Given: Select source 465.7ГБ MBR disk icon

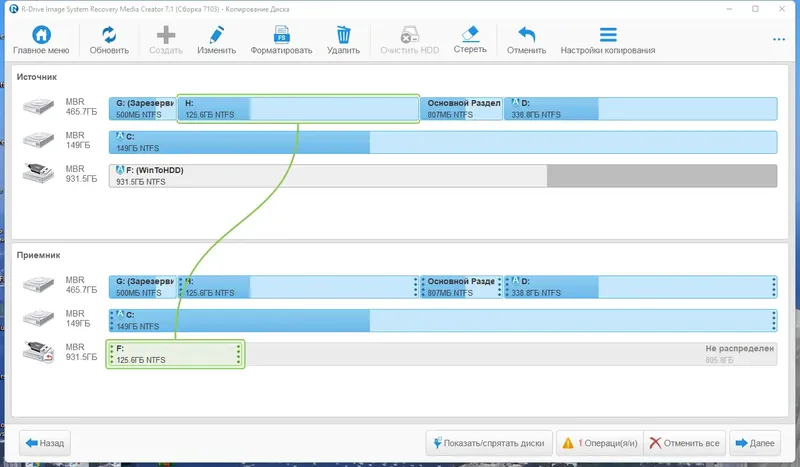Looking at the screenshot, I should (38, 107).
